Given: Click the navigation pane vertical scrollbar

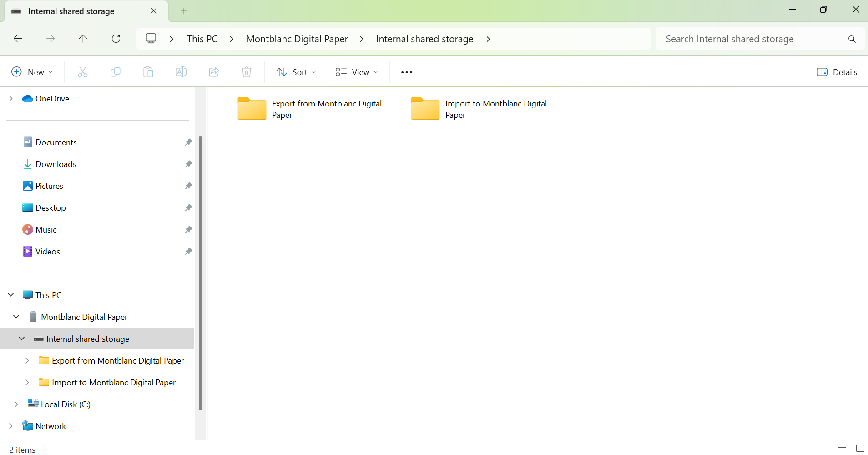Looking at the screenshot, I should (x=200, y=273).
